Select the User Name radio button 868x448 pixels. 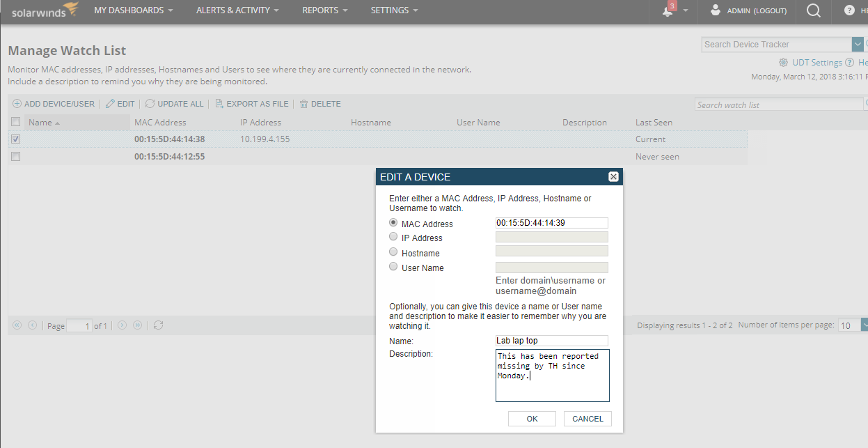pos(393,267)
